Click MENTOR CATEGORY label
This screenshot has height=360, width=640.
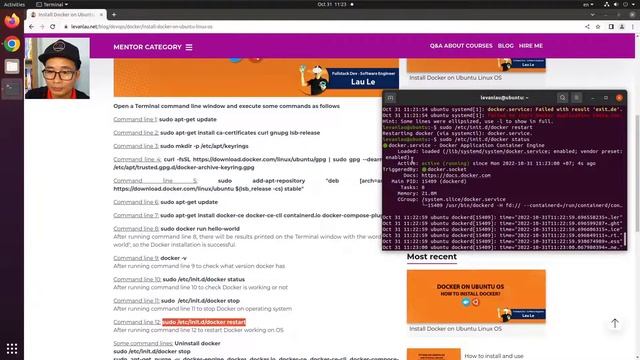click(x=147, y=47)
